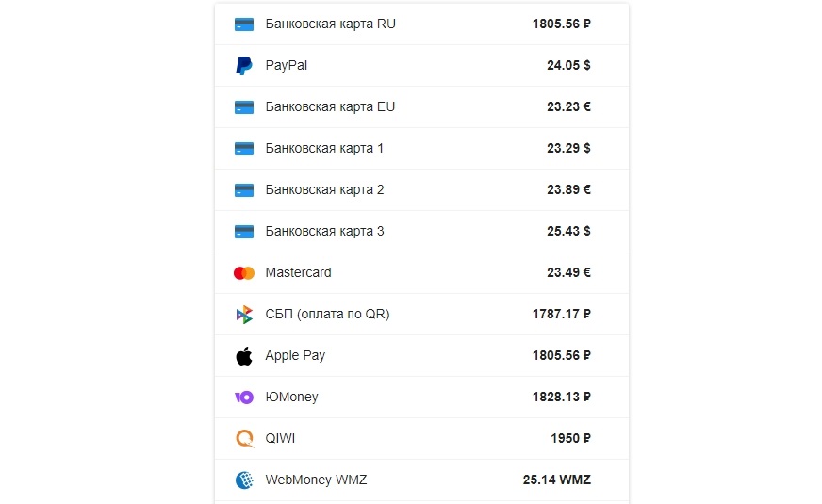Screen dimensions: 822x504
Task: Select WebMoney WMZ payment label
Action: coord(316,480)
